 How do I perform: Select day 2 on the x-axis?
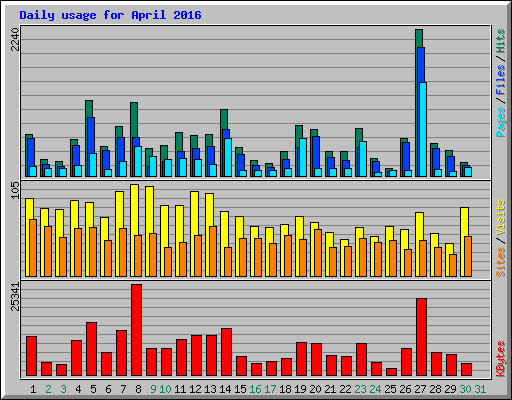coord(48,389)
